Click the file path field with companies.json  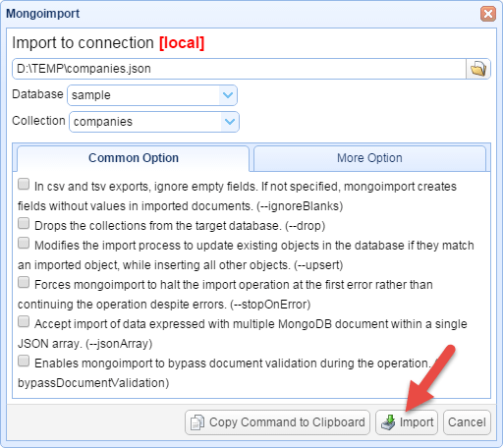tap(239, 69)
